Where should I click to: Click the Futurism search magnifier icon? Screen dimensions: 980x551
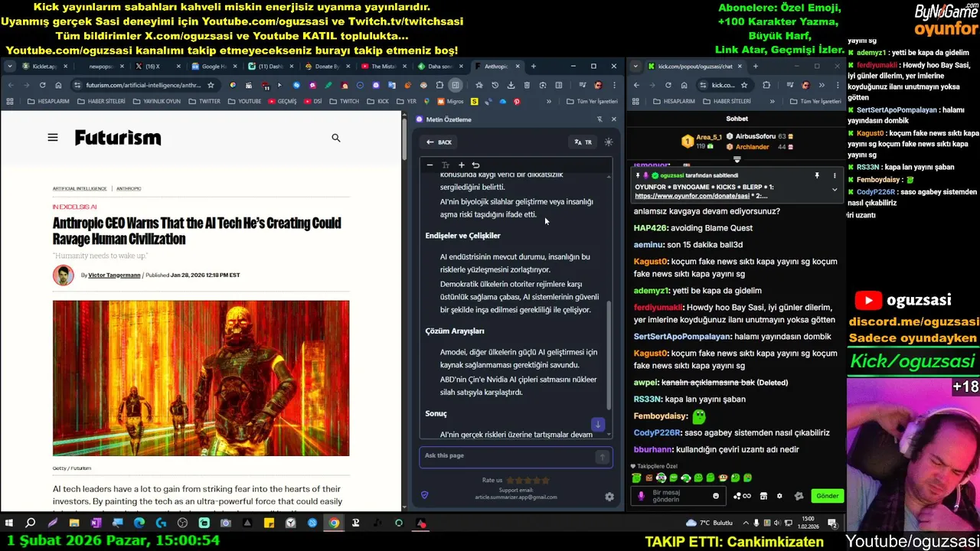335,138
